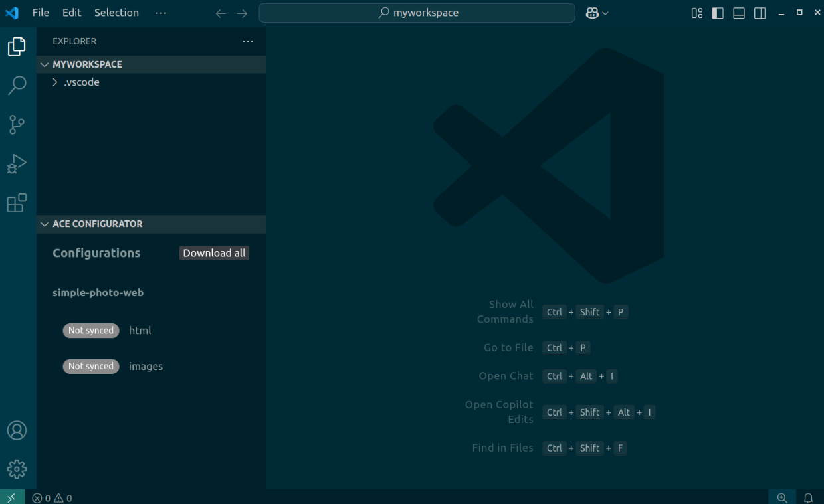Toggle the primary side bar
The width and height of the screenshot is (824, 504).
tap(718, 13)
